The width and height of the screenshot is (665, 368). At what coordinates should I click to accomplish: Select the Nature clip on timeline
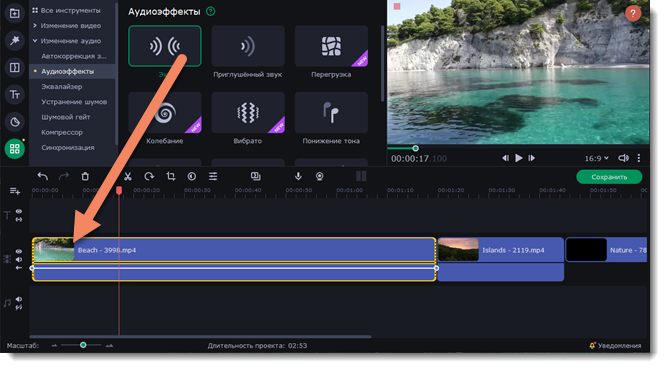pos(606,250)
